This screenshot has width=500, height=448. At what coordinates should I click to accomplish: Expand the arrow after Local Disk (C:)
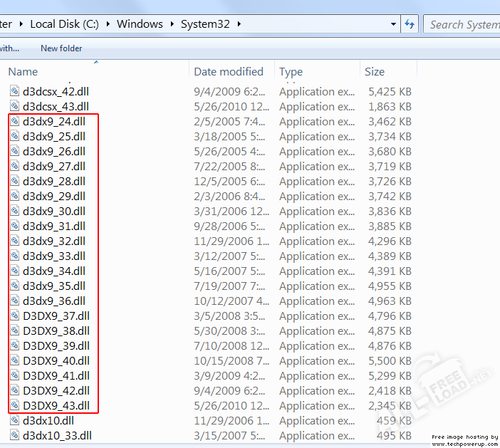coord(108,24)
